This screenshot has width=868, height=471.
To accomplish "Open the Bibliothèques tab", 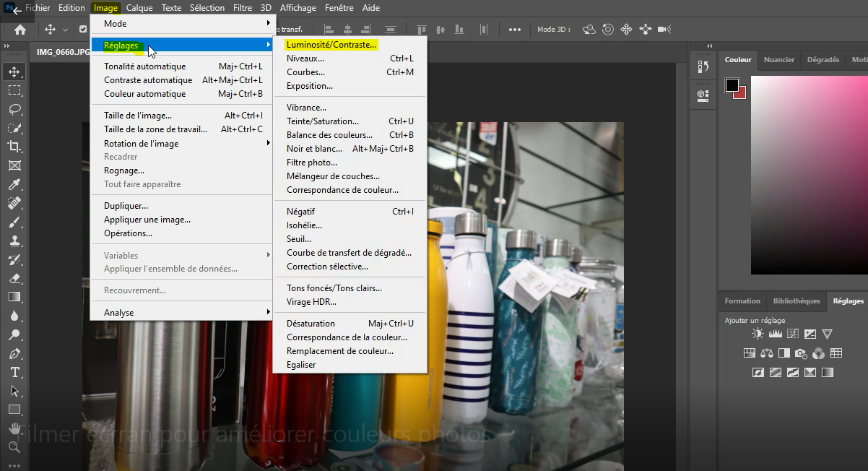I will point(797,301).
